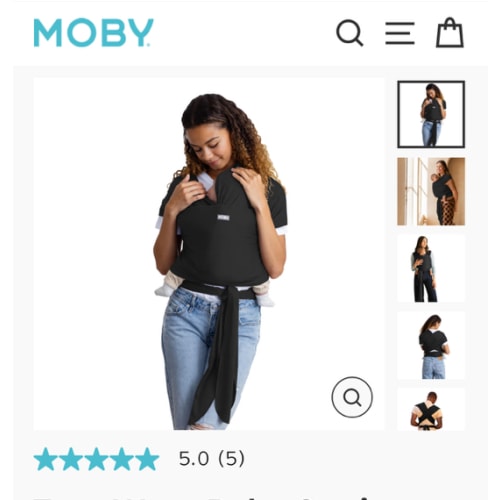Go to homepage via MOBY logo
This screenshot has height=500, width=500.
click(x=94, y=33)
